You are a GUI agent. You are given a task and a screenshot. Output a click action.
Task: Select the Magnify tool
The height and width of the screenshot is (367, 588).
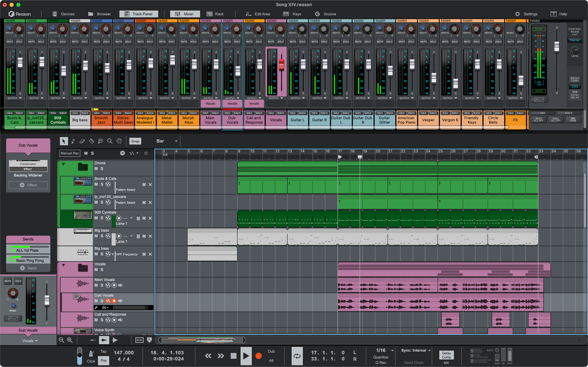pyautogui.click(x=110, y=141)
